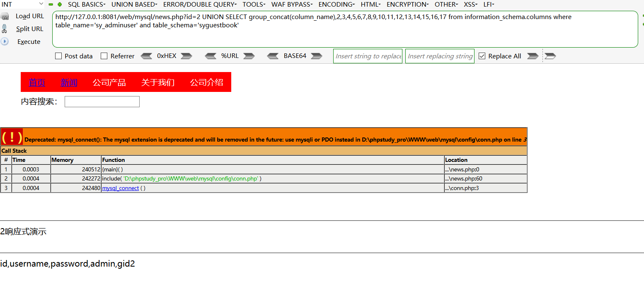Click the %URL label
This screenshot has width=644, height=284.
230,56
